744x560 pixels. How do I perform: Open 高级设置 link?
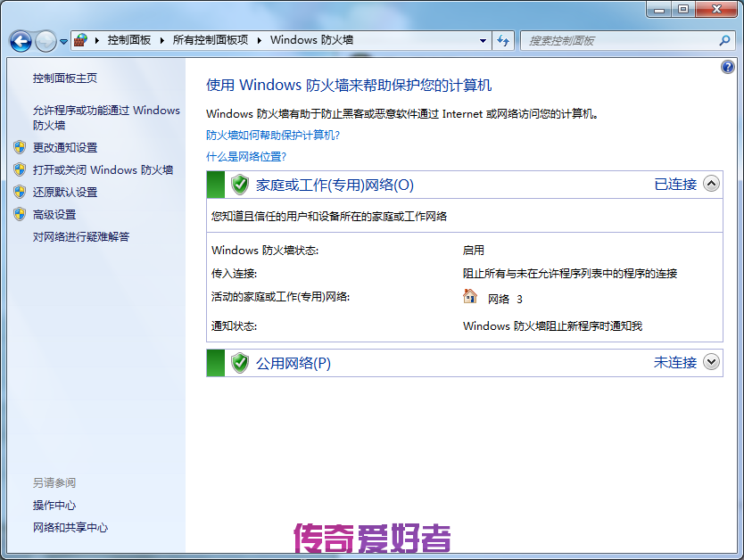point(54,214)
